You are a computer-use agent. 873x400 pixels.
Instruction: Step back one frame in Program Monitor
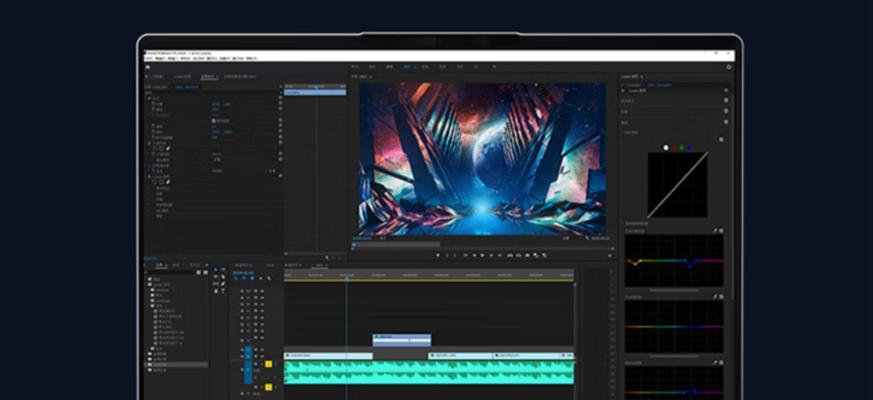[x=474, y=255]
